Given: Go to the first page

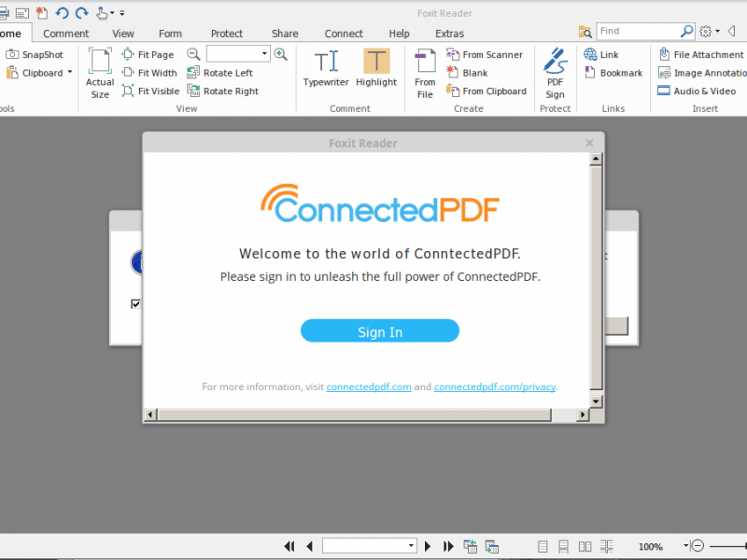Looking at the screenshot, I should pyautogui.click(x=289, y=546).
